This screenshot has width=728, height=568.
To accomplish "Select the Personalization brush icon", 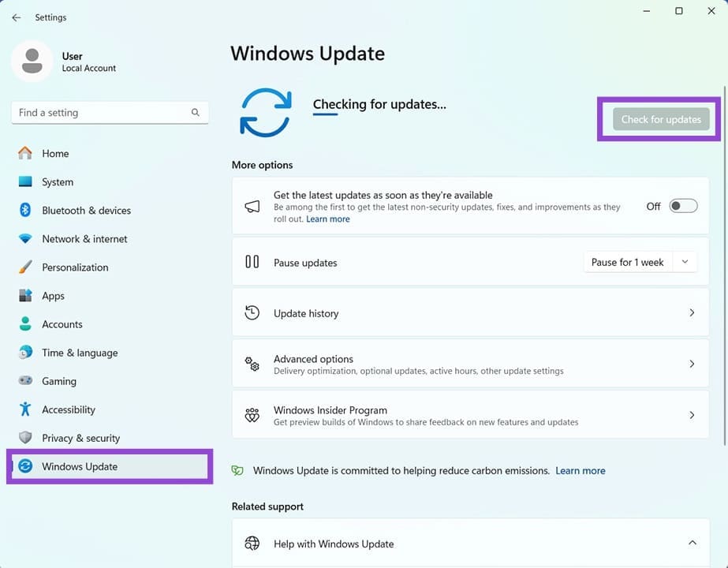I will [24, 267].
